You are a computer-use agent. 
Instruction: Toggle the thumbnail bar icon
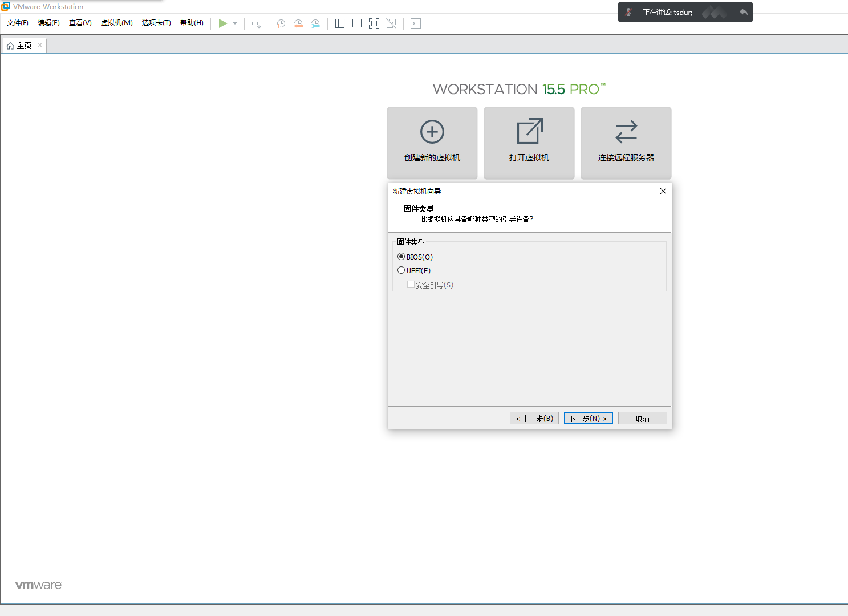pos(356,23)
